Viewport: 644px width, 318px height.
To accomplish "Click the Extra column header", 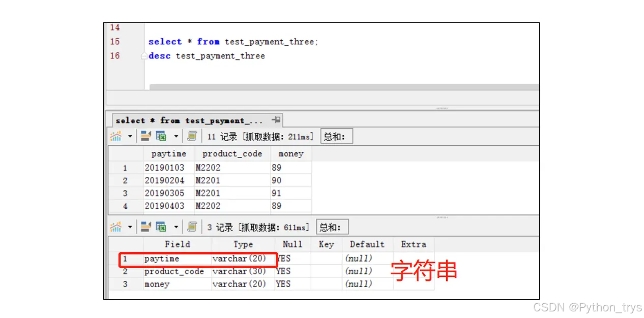I will 414,244.
